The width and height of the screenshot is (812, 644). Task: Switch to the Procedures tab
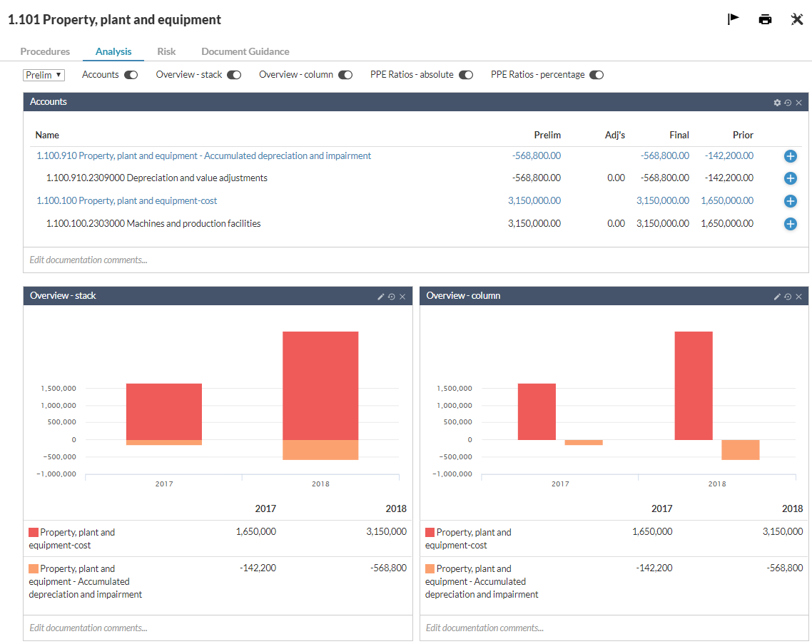tap(45, 51)
